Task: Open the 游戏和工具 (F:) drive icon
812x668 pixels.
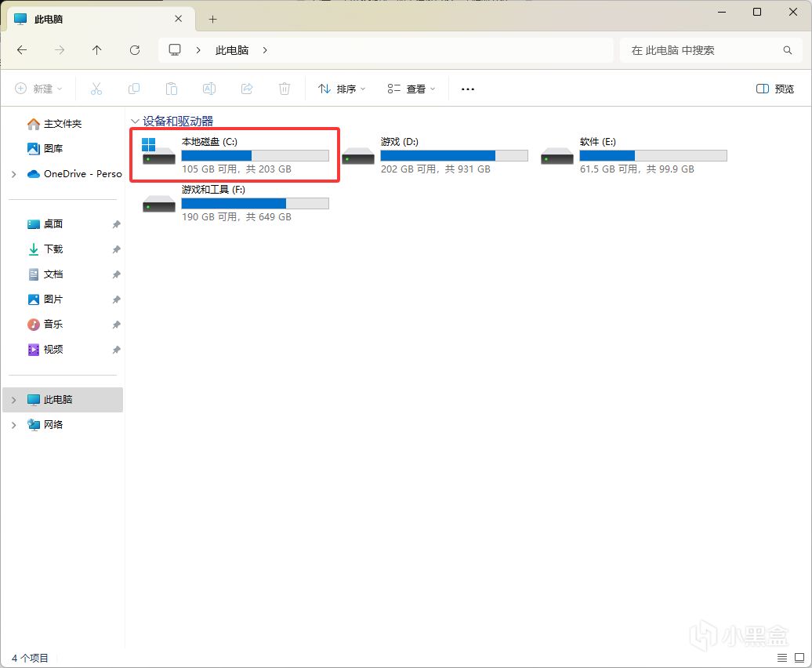Action: pos(158,204)
